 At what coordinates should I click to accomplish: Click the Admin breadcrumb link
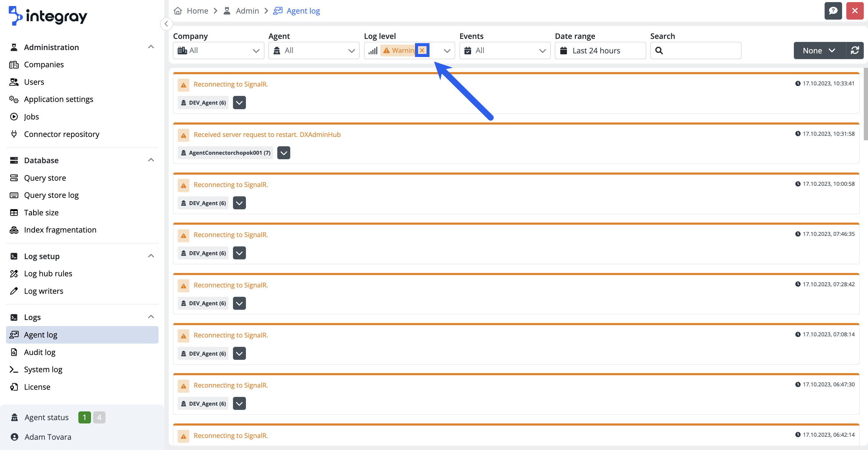pos(247,11)
